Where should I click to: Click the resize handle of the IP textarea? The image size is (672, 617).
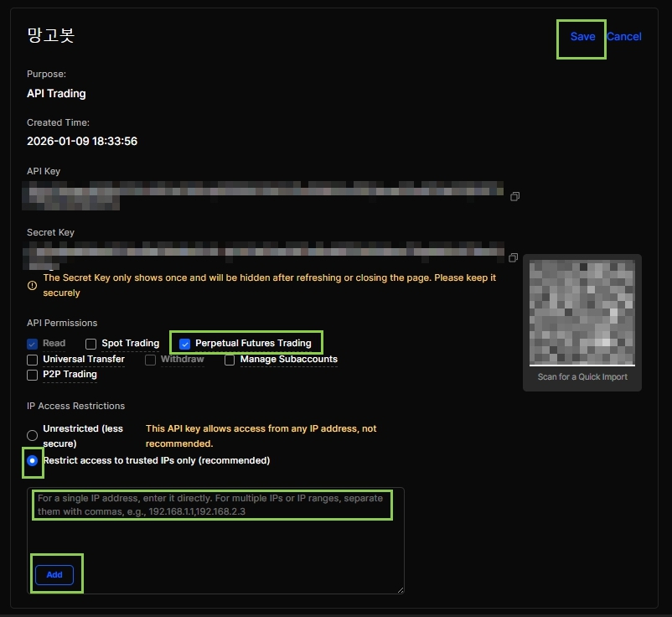tap(399, 589)
